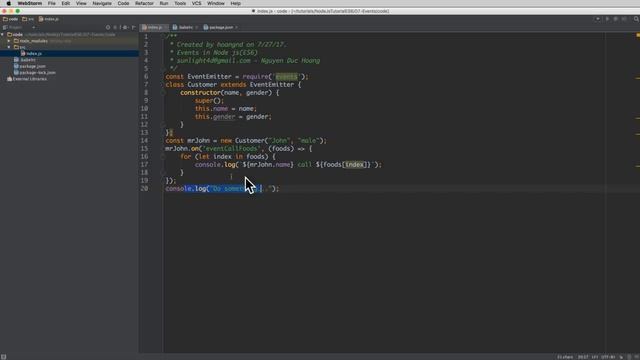Image resolution: width=640 pixels, height=360 pixels.
Task: Click the index.js breadcrumb in navigation bar
Action: pyautogui.click(x=49, y=19)
